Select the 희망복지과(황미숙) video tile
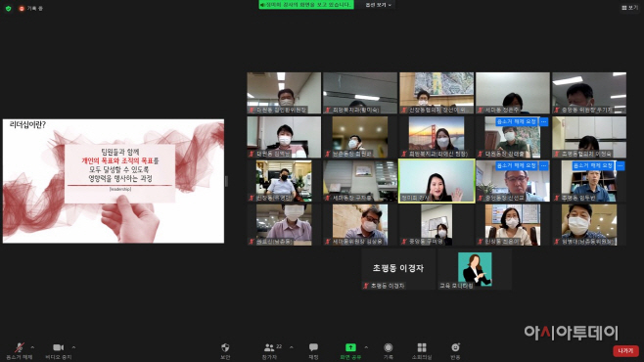The image size is (644, 362). click(360, 93)
